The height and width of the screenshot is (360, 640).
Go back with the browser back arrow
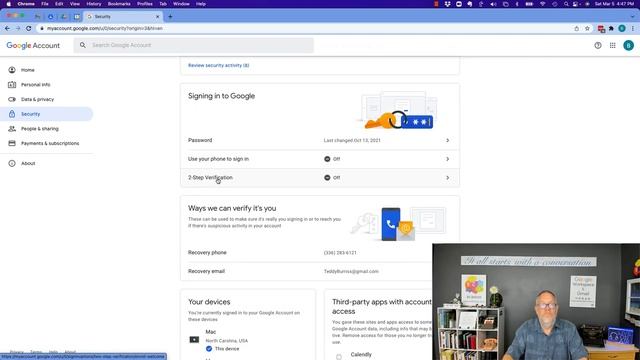(x=7, y=28)
